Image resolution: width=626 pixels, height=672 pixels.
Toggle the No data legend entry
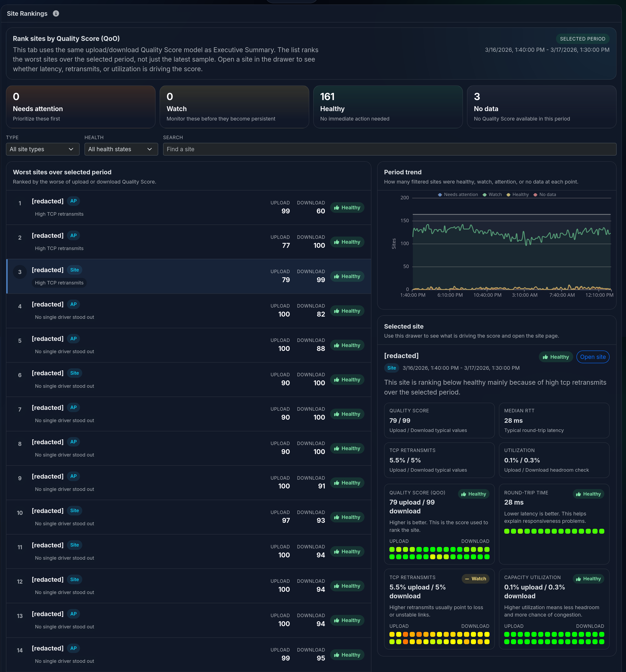point(545,194)
